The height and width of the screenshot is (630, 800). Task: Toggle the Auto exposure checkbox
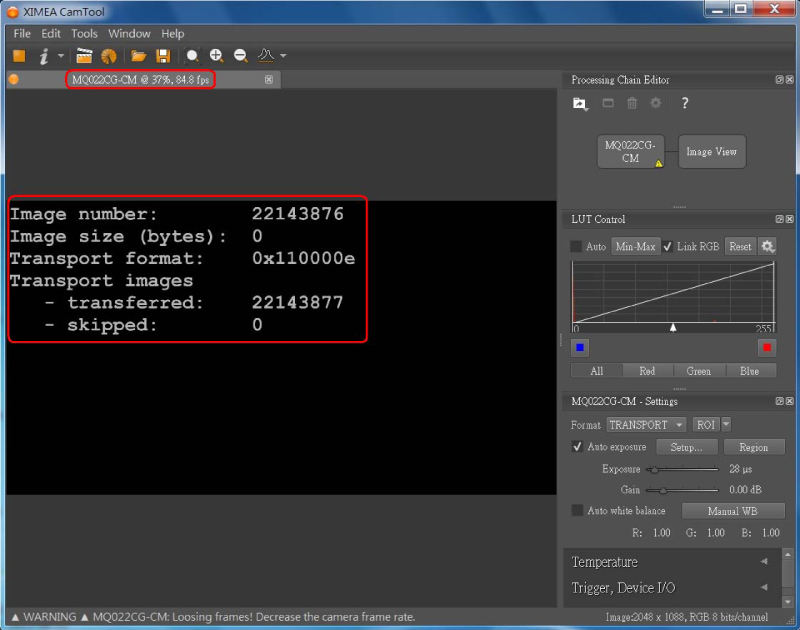coord(577,447)
